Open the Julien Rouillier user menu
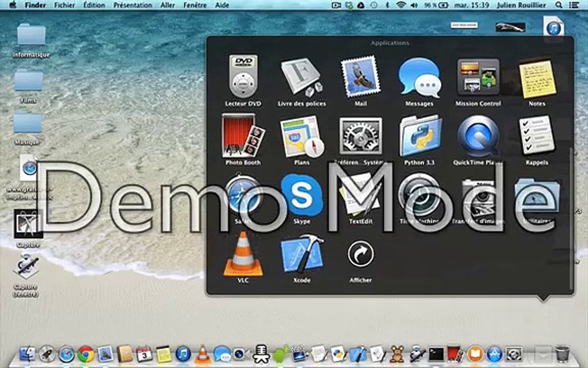The image size is (588, 368). point(521,5)
